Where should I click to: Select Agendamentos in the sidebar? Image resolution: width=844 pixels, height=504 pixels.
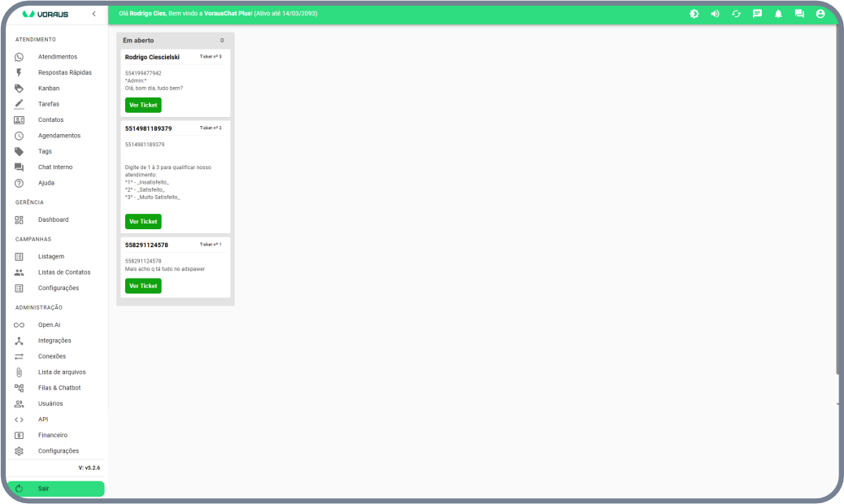(59, 136)
